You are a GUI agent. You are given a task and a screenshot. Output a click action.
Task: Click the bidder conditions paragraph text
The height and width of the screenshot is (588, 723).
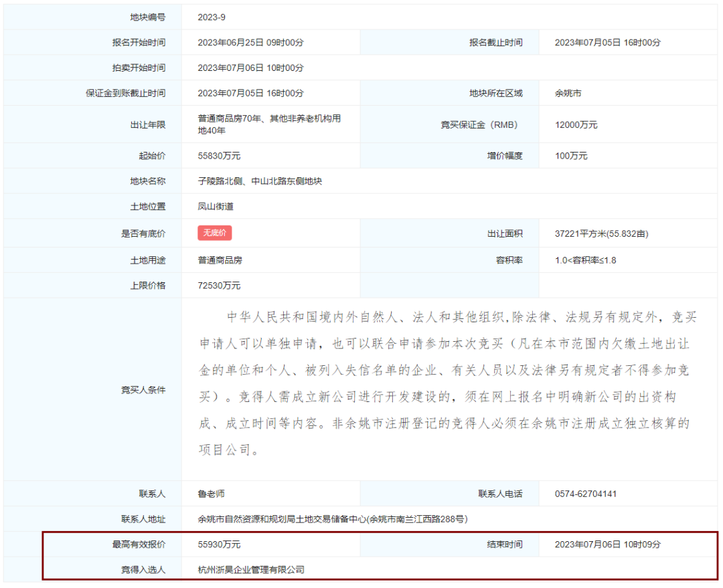pyautogui.click(x=448, y=383)
